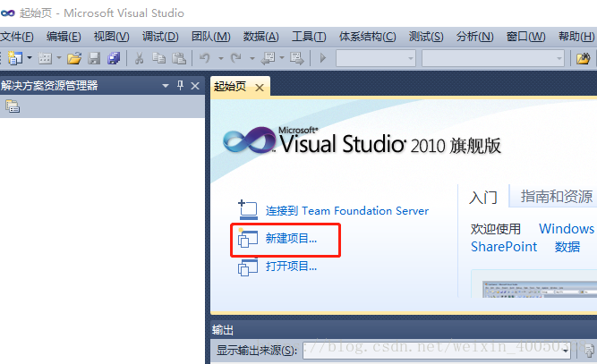597x364 pixels.
Task: Open the Test menu 测试(S)
Action: pyautogui.click(x=426, y=37)
